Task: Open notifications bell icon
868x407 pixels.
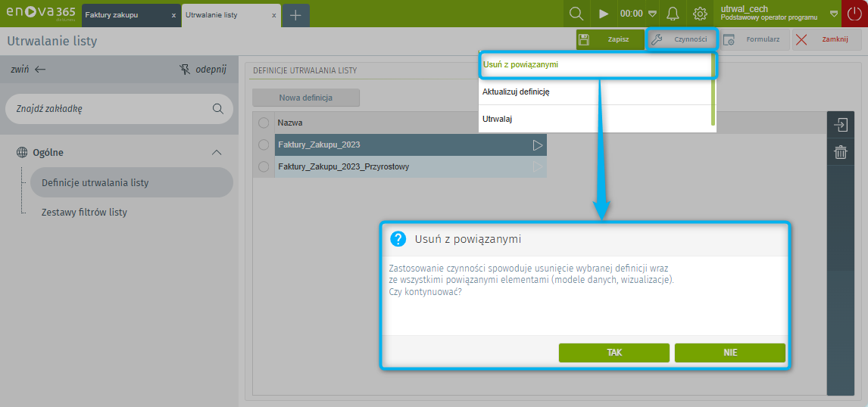Action: click(673, 14)
